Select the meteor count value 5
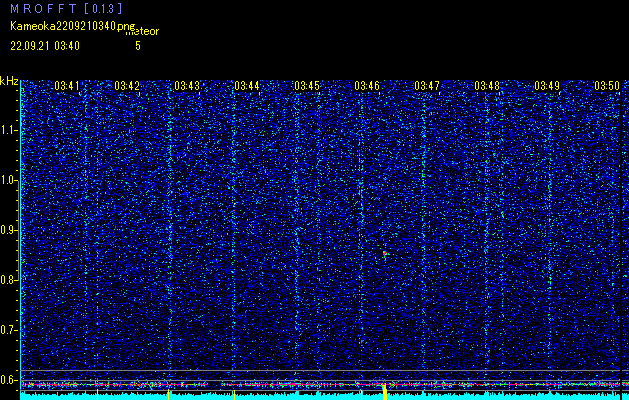The width and height of the screenshot is (629, 400). coord(138,46)
